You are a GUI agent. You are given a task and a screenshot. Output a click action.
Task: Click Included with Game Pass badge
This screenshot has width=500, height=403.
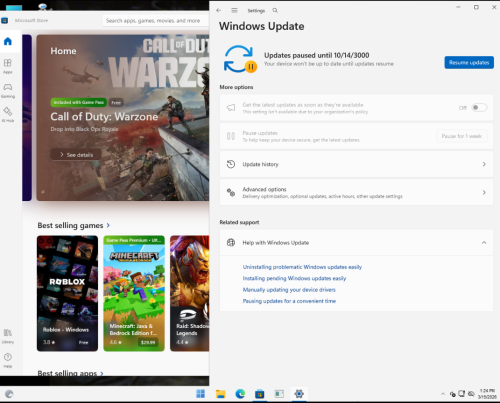pyautogui.click(x=79, y=102)
